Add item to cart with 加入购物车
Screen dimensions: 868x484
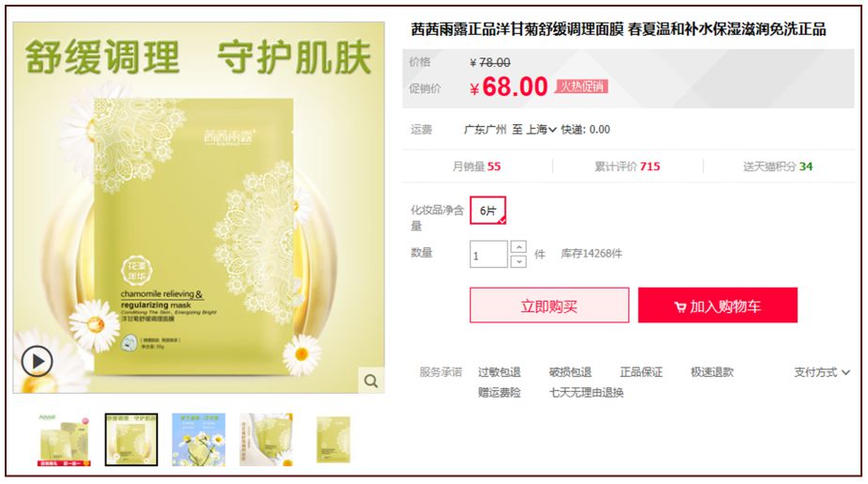718,305
